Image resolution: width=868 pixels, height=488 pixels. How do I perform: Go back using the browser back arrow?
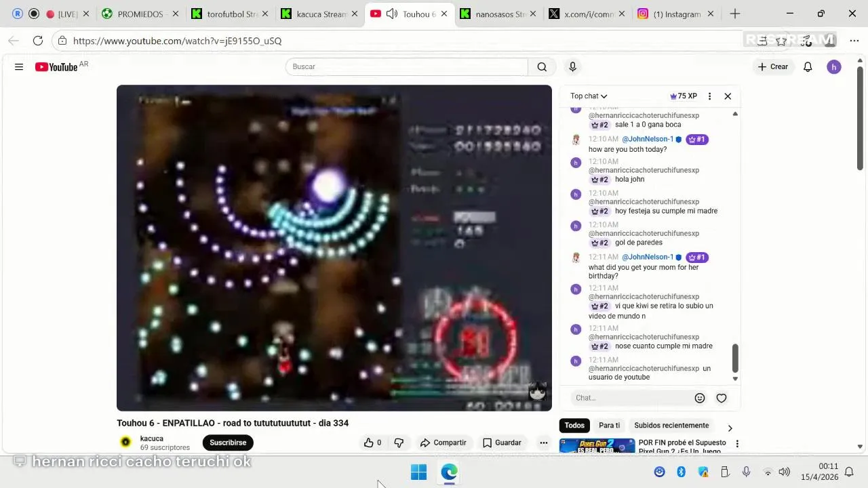point(14,41)
